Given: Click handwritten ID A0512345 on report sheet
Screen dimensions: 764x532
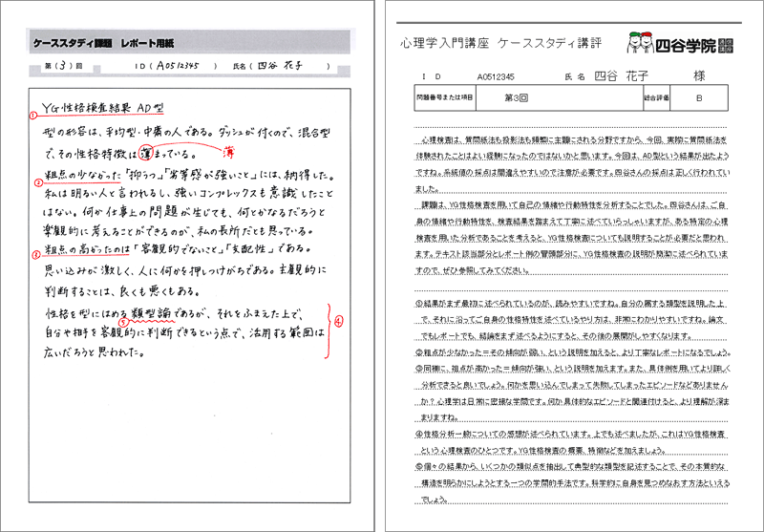Looking at the screenshot, I should pyautogui.click(x=180, y=65).
